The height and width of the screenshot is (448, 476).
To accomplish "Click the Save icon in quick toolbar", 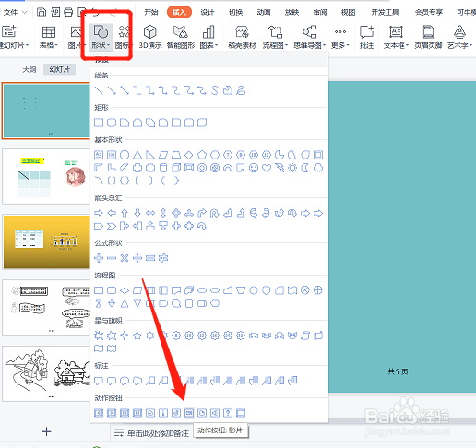I will (42, 12).
